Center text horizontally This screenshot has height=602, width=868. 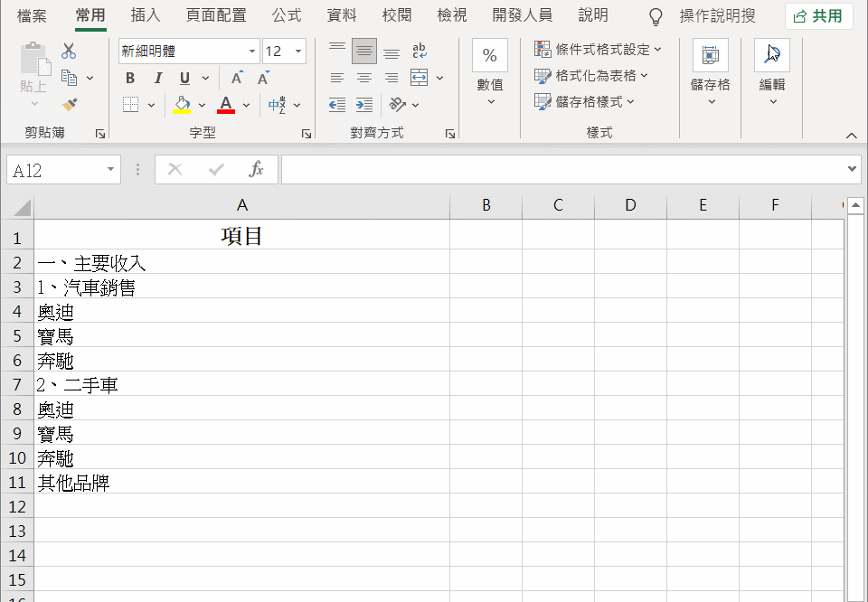(x=364, y=78)
